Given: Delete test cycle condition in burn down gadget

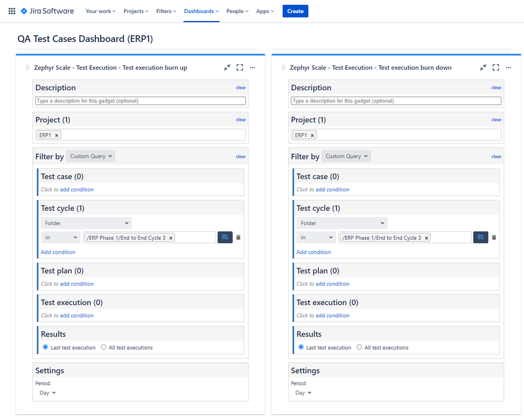Looking at the screenshot, I should 494,238.
